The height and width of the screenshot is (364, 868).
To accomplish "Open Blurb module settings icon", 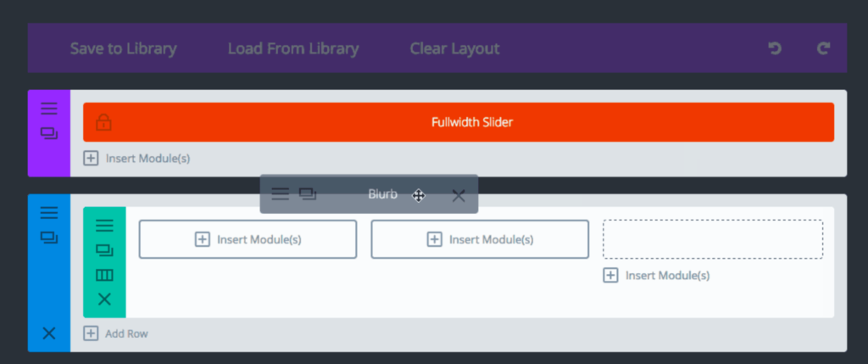I will [280, 194].
